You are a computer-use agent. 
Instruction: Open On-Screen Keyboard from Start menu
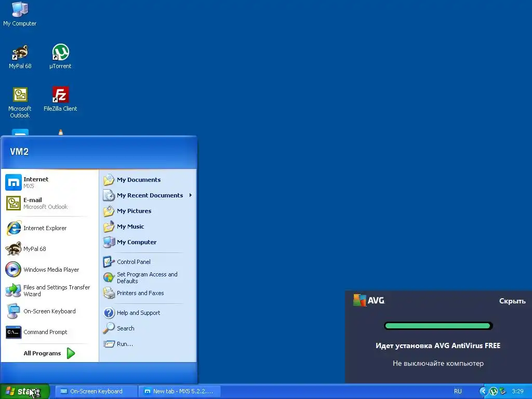[x=49, y=311]
